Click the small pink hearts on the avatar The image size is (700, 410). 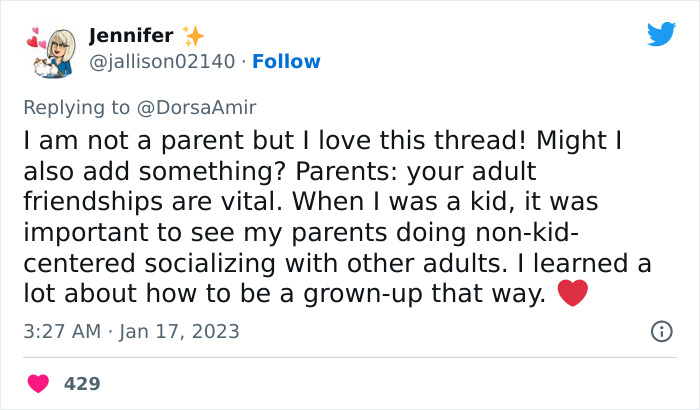pos(31,42)
